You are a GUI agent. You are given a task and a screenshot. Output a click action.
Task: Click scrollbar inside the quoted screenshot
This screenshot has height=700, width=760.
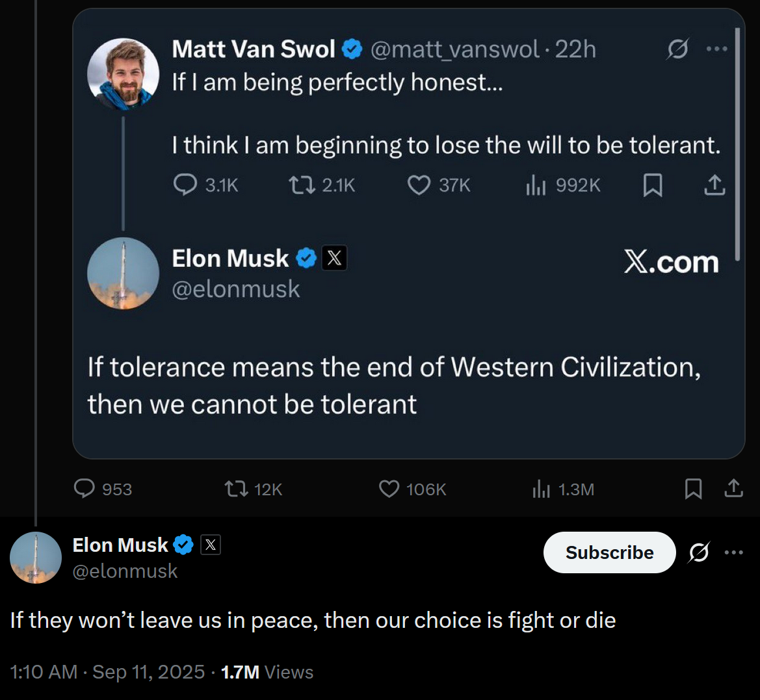click(x=737, y=143)
